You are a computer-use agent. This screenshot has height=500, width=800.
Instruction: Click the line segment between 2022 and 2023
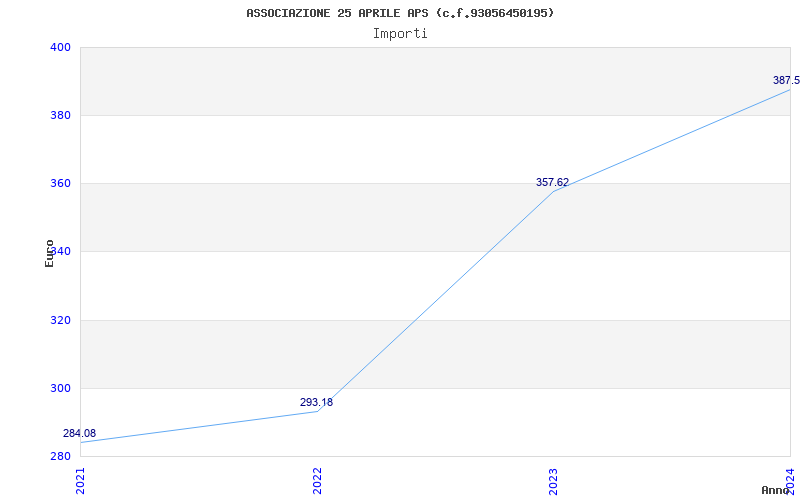coord(436,301)
